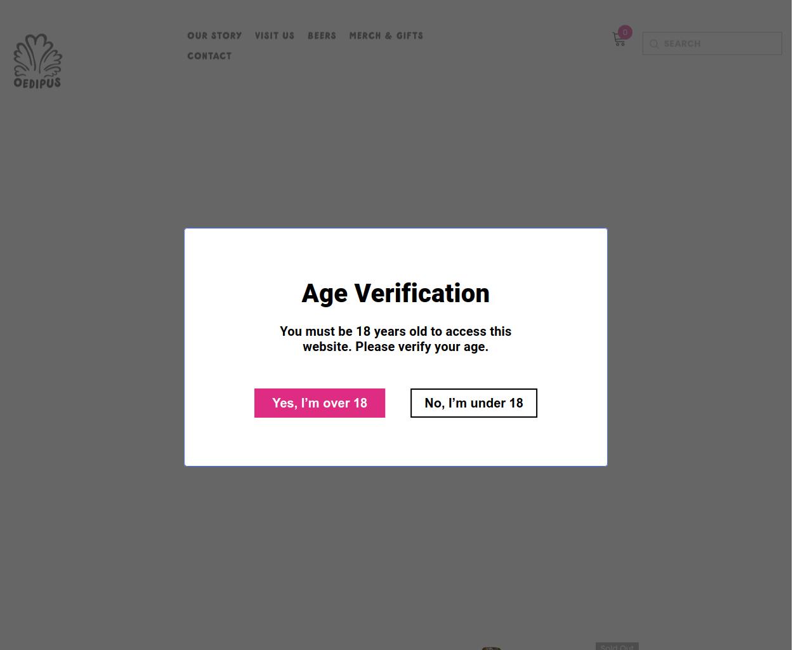Click the magnifier icon in the search box

[x=654, y=44]
